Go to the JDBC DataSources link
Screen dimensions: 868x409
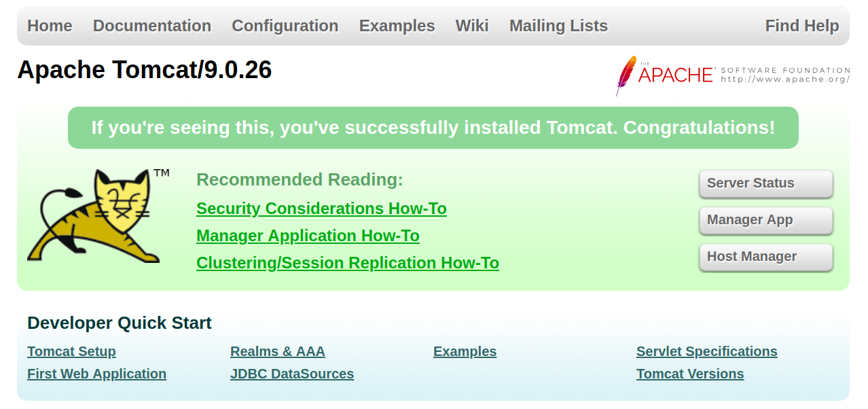click(x=292, y=374)
